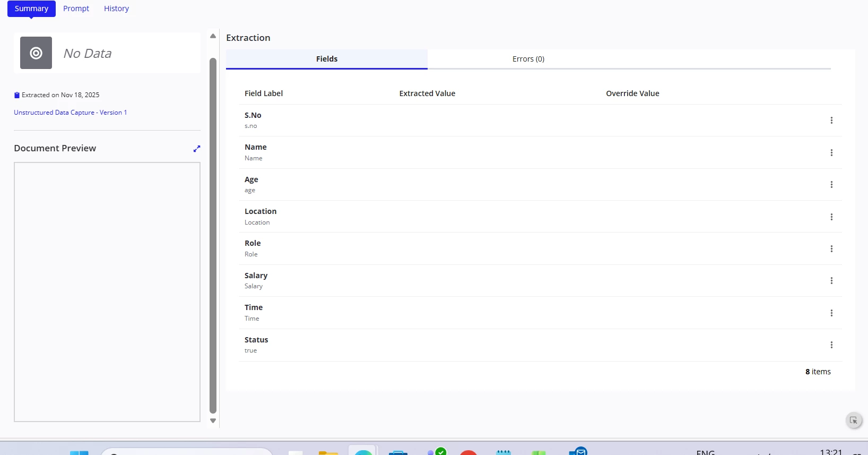868x455 pixels.
Task: Select the bold Location field label
Action: (x=261, y=211)
